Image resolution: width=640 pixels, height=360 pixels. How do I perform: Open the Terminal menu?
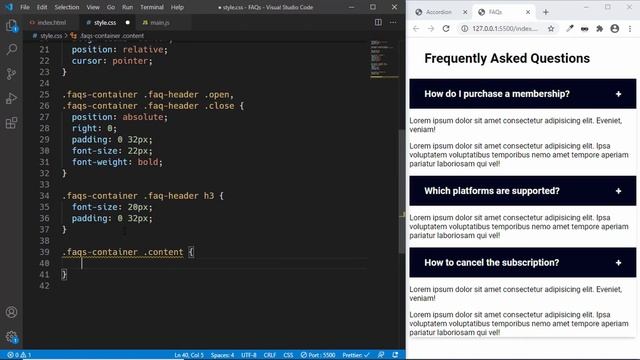point(151,7)
